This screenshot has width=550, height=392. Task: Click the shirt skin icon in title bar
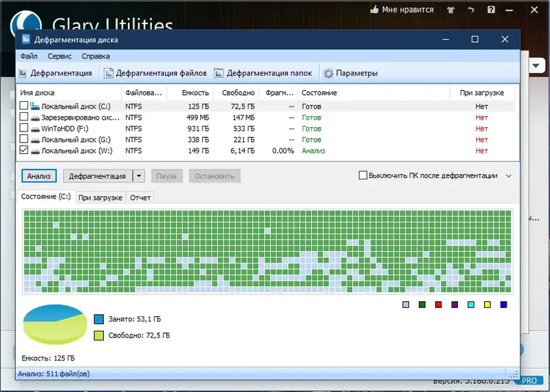point(451,10)
